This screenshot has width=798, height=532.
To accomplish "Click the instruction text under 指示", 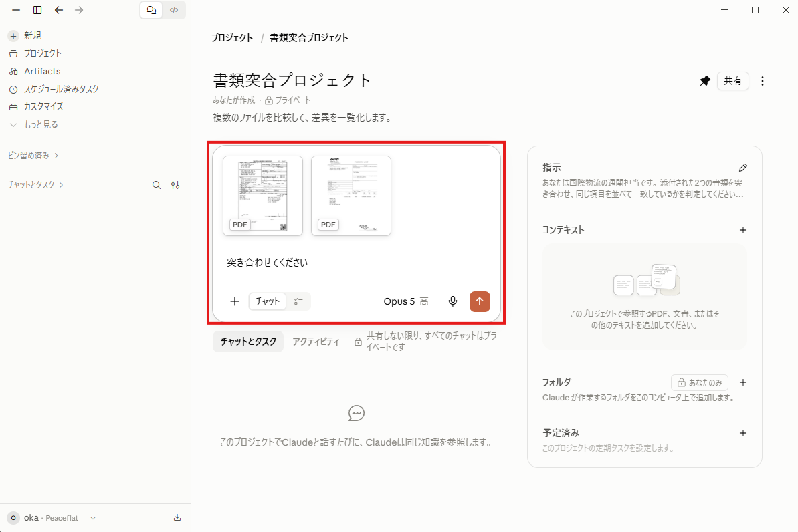I will (x=643, y=188).
